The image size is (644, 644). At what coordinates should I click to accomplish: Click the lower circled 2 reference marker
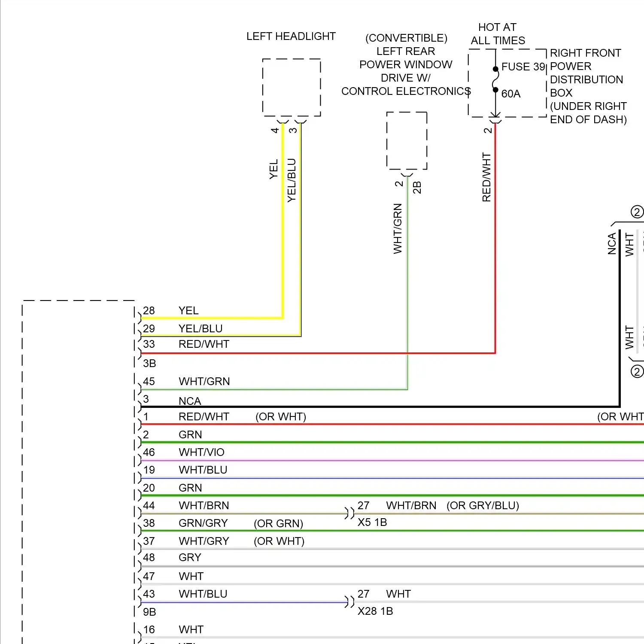(637, 371)
